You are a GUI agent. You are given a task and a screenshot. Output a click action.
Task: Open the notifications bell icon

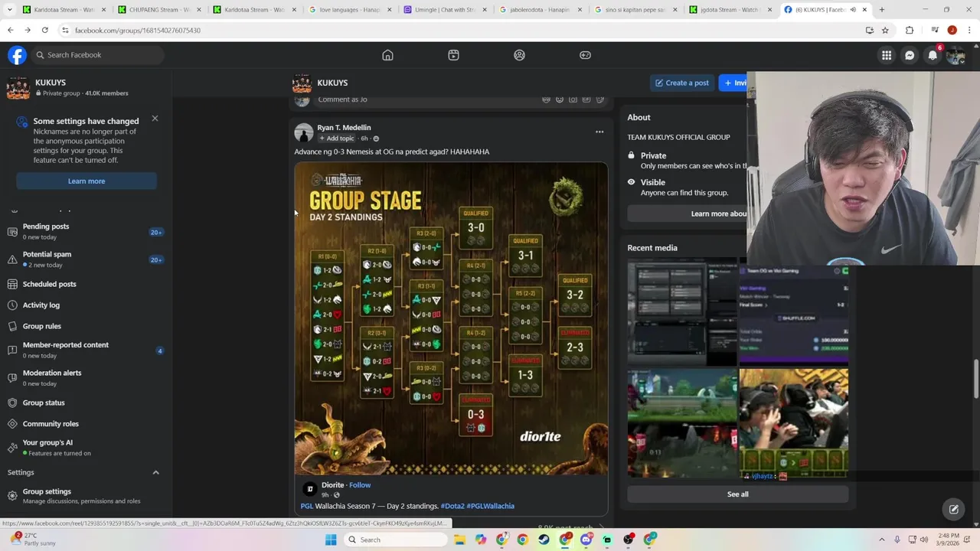933,55
